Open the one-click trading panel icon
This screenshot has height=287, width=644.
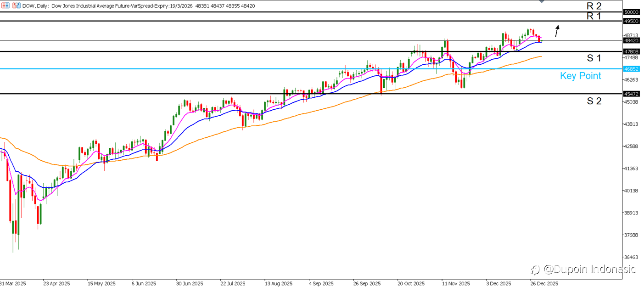click(x=6, y=6)
